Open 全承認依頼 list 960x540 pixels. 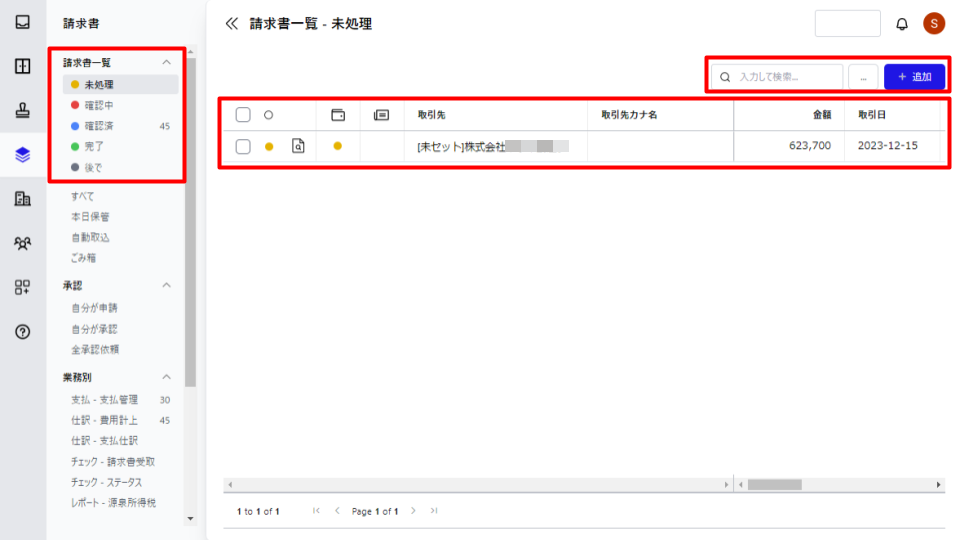click(95, 349)
